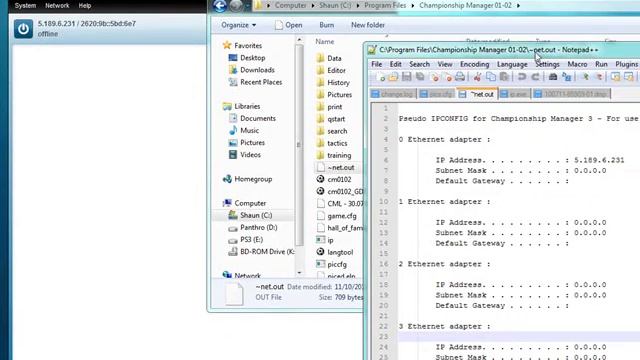Switch to the ~net.out document tab

[477, 94]
